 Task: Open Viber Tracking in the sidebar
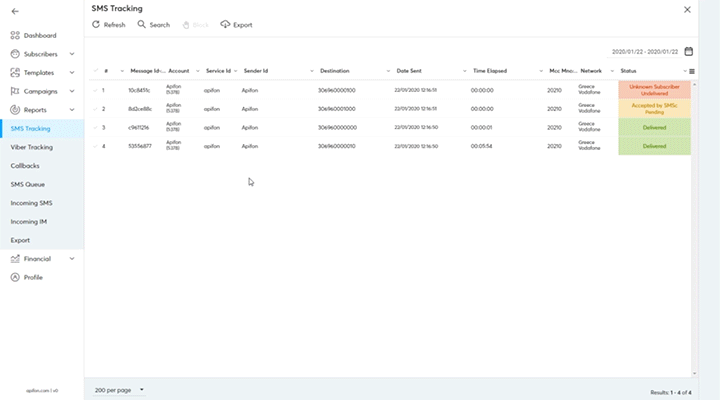(x=32, y=147)
